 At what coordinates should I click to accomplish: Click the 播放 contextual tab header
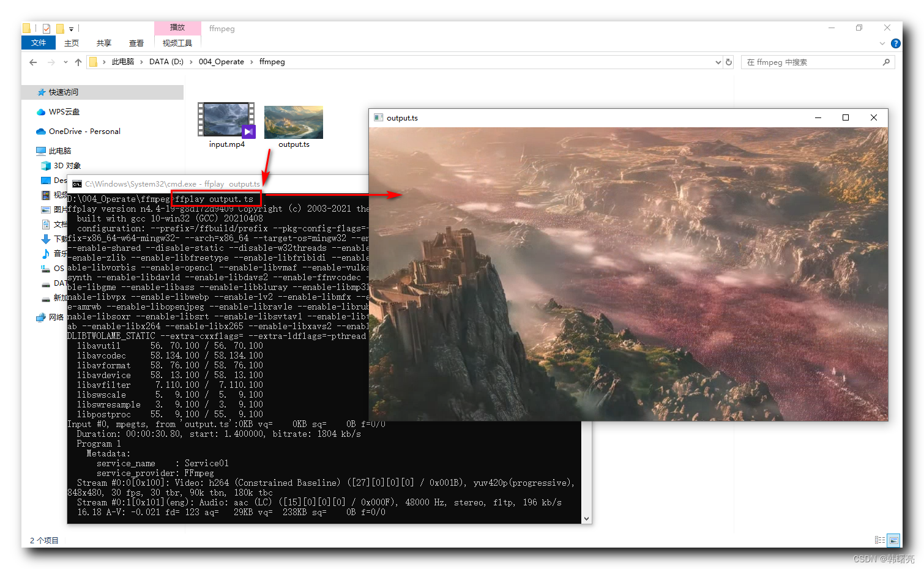coord(177,28)
